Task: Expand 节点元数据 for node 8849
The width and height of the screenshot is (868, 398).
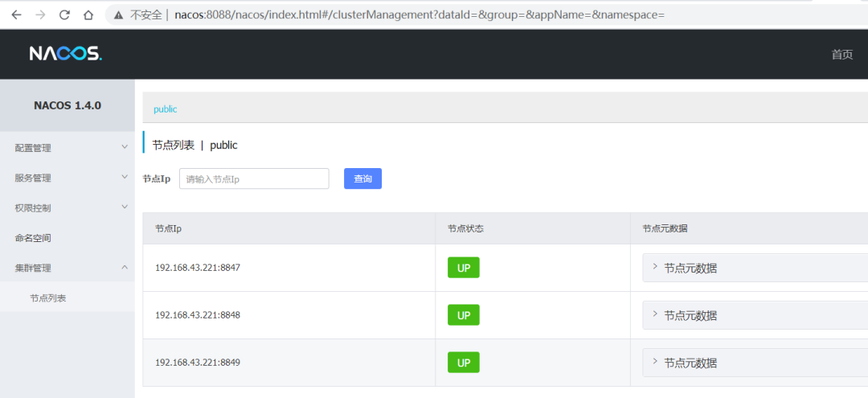Action: (755, 363)
